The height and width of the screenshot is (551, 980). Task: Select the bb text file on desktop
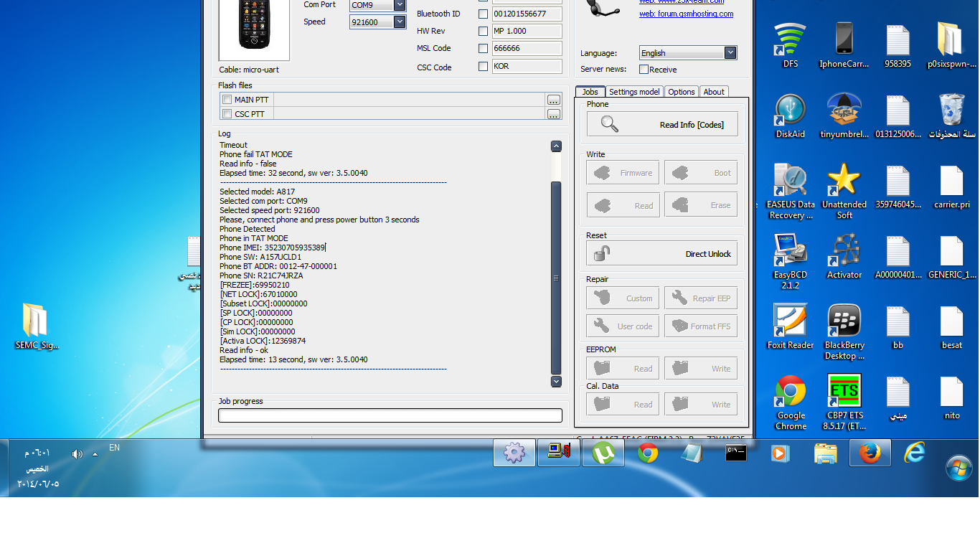click(x=898, y=326)
